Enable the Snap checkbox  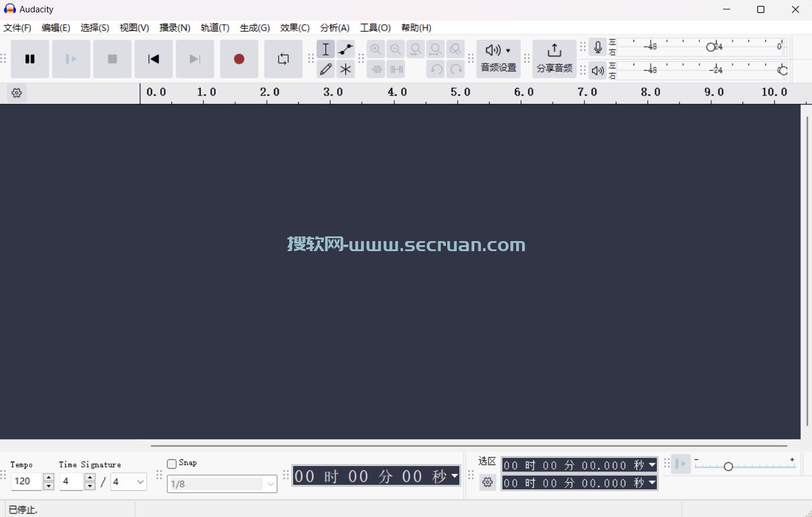[x=172, y=464]
